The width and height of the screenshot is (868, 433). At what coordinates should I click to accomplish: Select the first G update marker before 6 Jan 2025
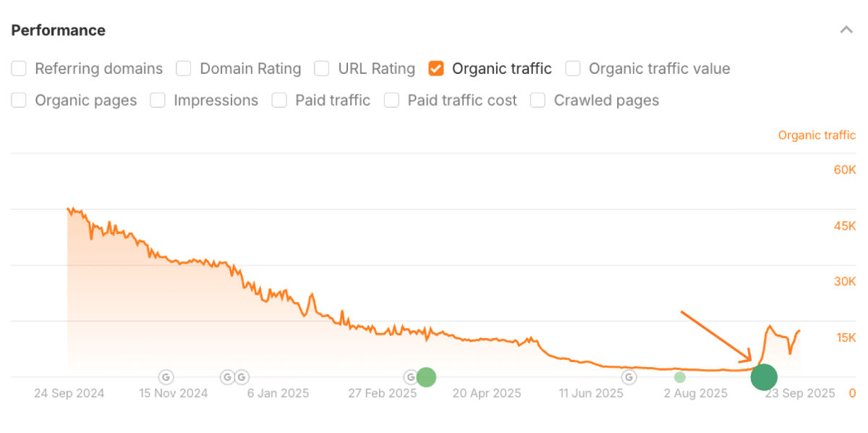coord(227,377)
